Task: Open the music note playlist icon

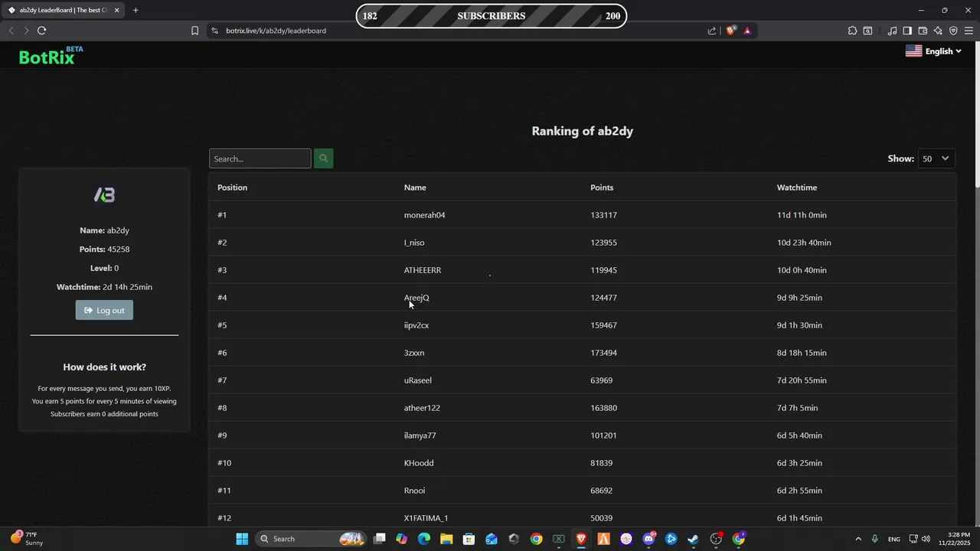Action: pyautogui.click(x=892, y=31)
